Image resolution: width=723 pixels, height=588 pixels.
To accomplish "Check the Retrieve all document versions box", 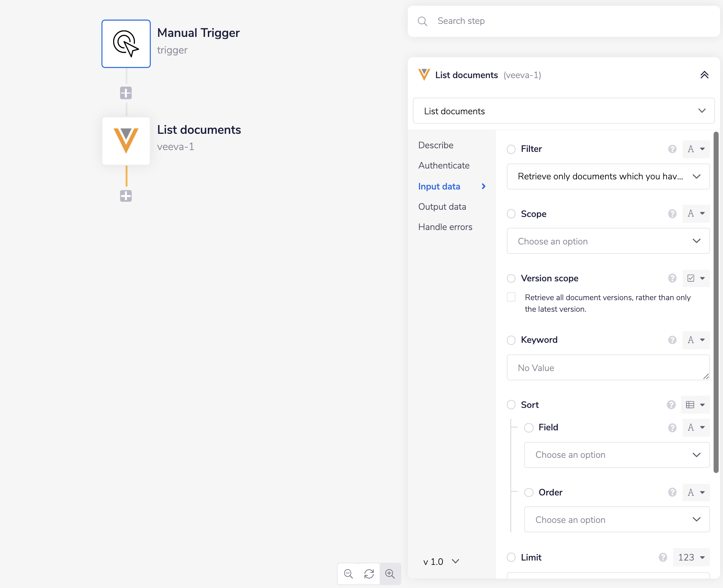I will click(511, 297).
